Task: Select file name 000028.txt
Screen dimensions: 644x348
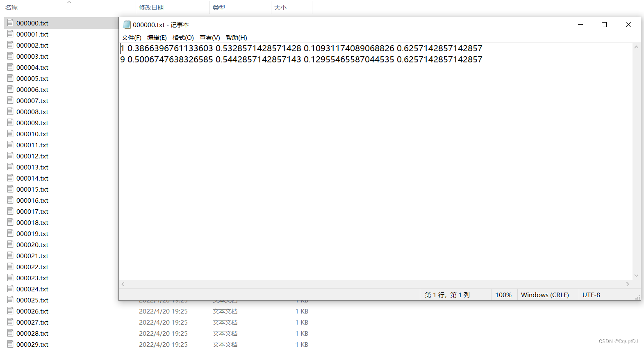Action: 32,334
